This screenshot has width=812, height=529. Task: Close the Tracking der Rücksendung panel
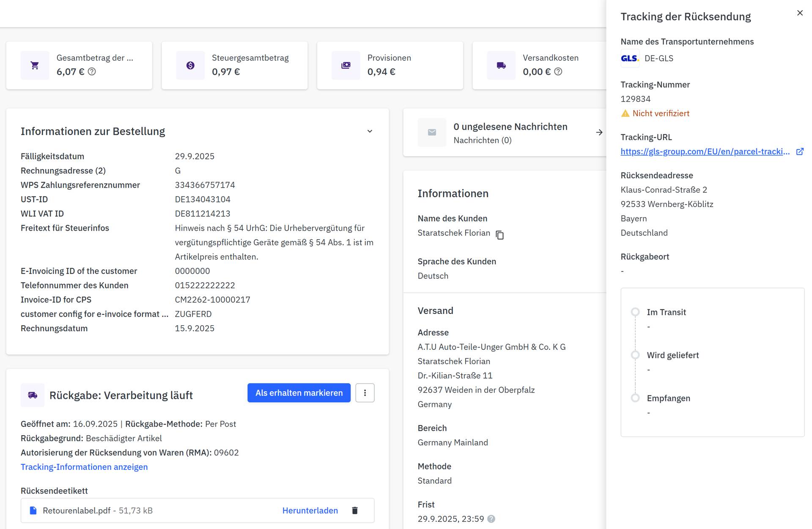click(799, 13)
